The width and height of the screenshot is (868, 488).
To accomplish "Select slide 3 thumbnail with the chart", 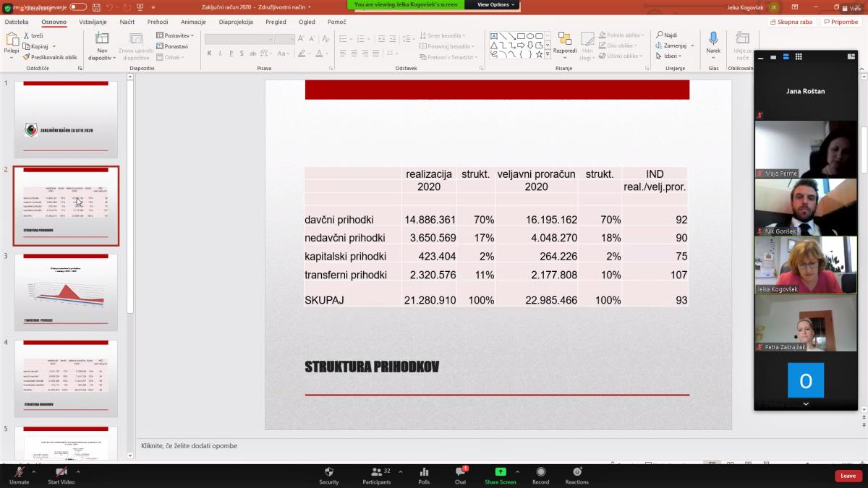I will 66,292.
